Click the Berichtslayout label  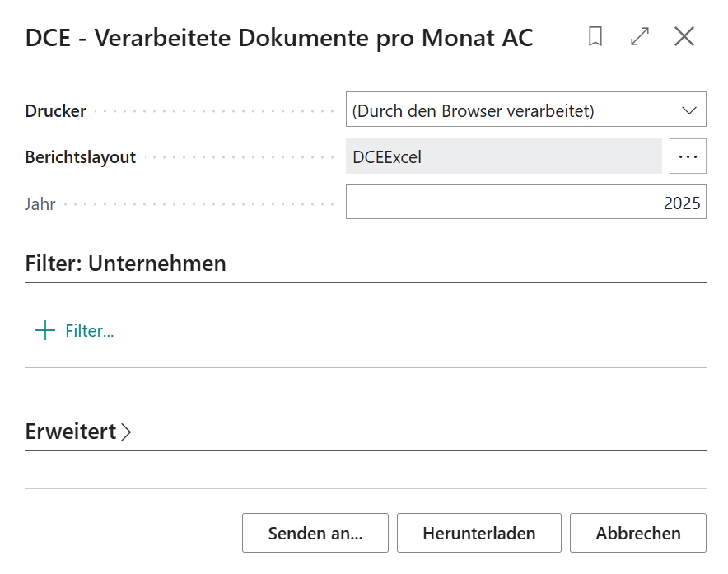tap(80, 156)
